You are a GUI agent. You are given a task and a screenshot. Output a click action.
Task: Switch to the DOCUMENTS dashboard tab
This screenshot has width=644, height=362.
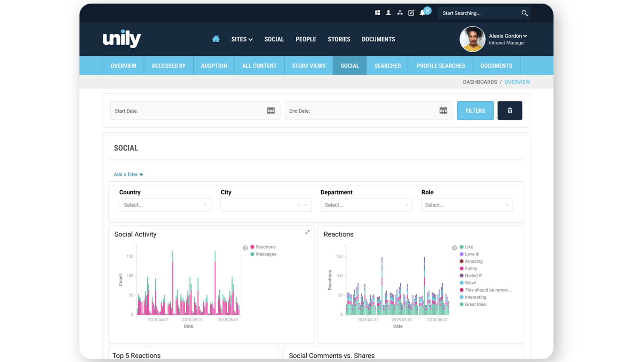pos(496,66)
